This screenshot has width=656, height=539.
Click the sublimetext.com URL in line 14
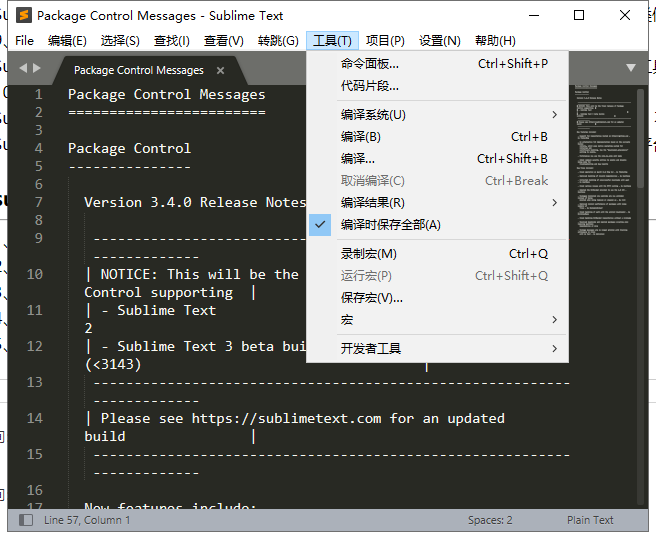tap(286, 418)
